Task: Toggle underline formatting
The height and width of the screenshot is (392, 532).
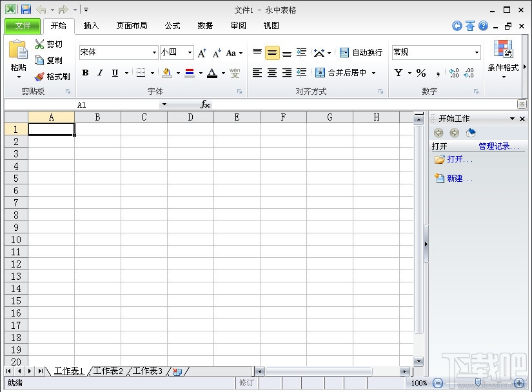Action: [x=114, y=73]
